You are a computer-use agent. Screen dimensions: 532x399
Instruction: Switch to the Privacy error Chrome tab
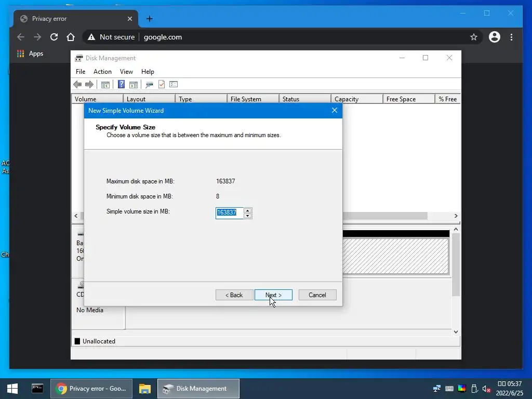pos(76,19)
